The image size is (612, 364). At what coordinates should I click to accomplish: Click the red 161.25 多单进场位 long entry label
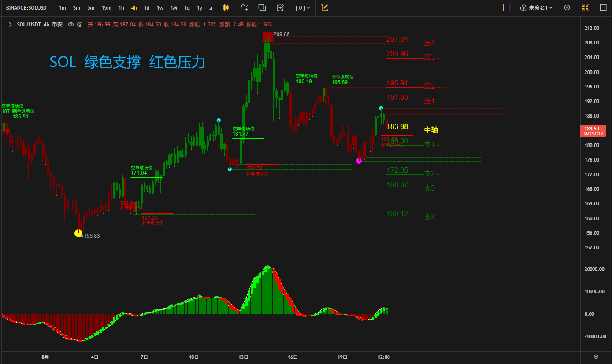pyautogui.click(x=152, y=220)
